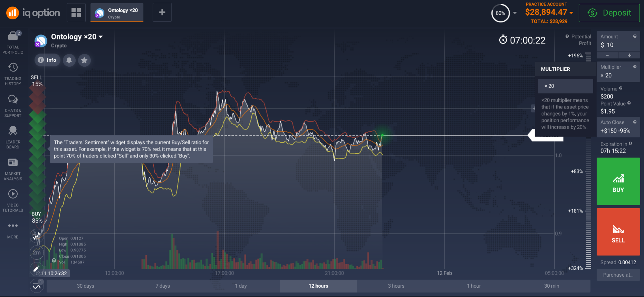
Task: Open Trading History in the sidebar
Action: click(13, 74)
